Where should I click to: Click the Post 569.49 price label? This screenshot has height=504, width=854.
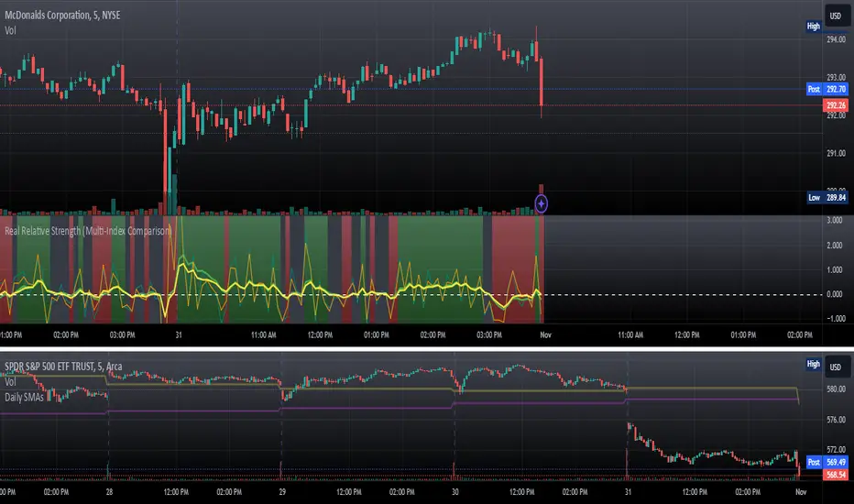pos(827,463)
